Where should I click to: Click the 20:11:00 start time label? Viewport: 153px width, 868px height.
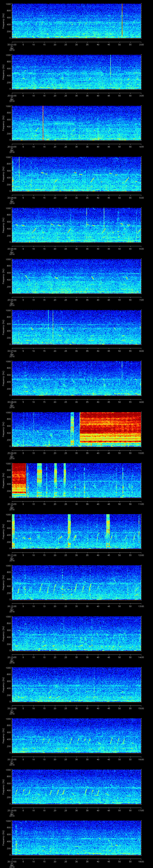pos(12,555)
